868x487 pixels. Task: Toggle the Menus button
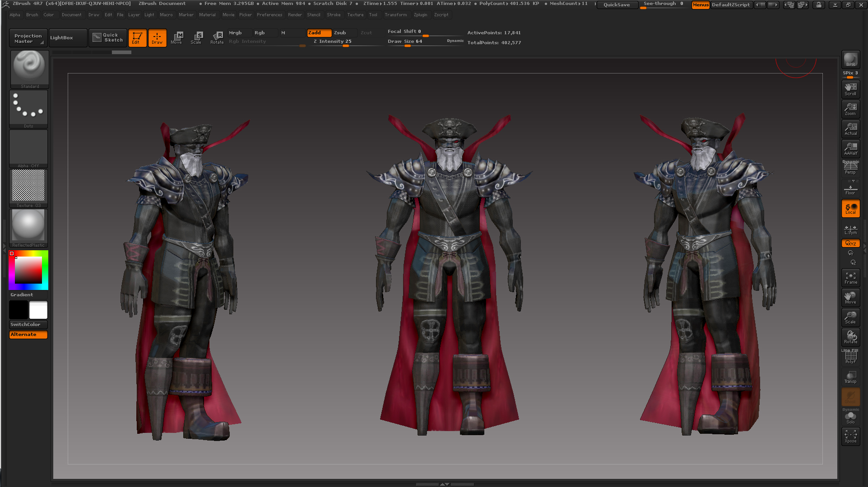point(701,5)
